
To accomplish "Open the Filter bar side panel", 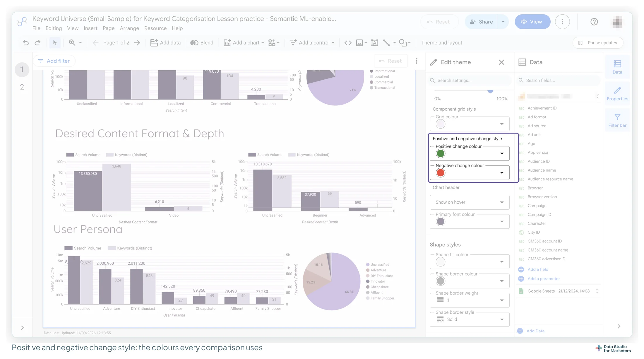I will [x=617, y=120].
